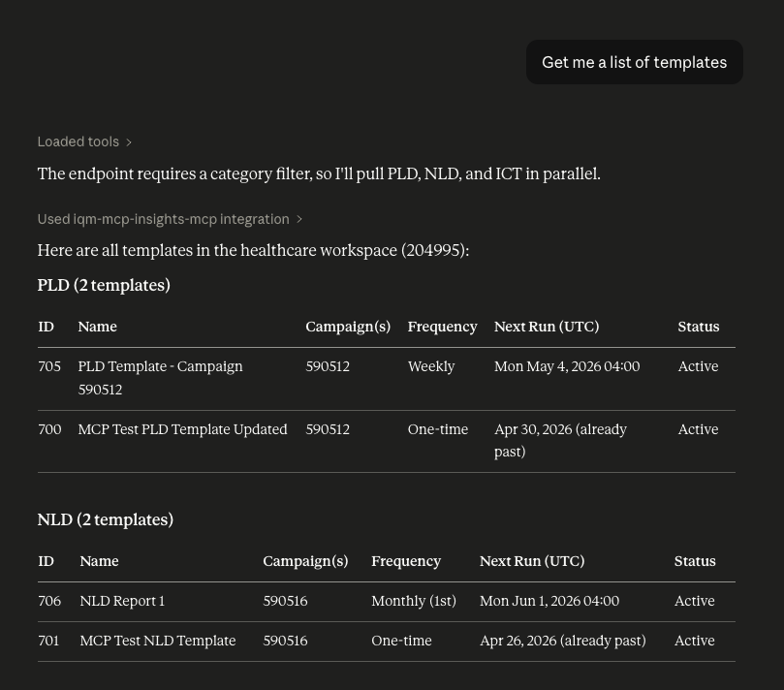Click the Active status in row 700

(698, 429)
